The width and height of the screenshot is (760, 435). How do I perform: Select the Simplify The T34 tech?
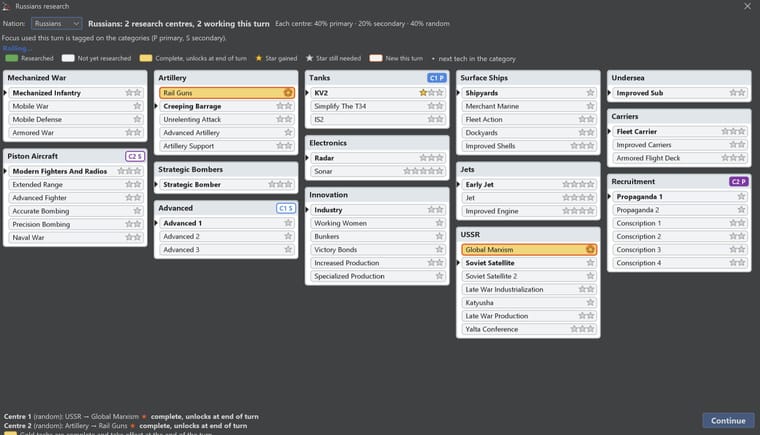tap(377, 106)
